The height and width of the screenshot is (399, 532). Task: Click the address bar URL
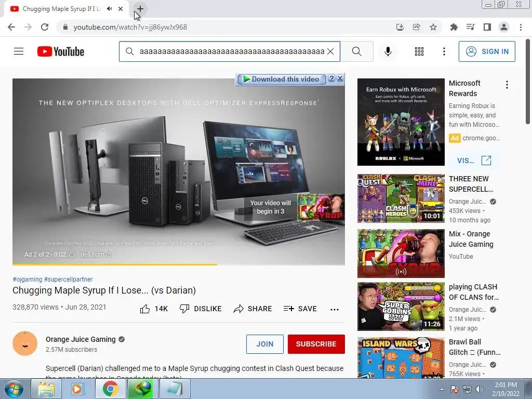(x=130, y=27)
